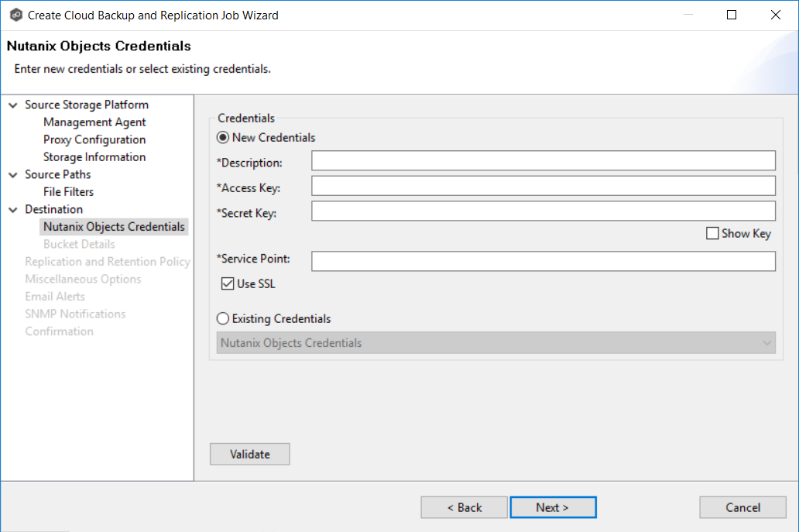Viewport: 799px width, 532px height.
Task: Click Replication and Retention Policy step
Action: [108, 262]
